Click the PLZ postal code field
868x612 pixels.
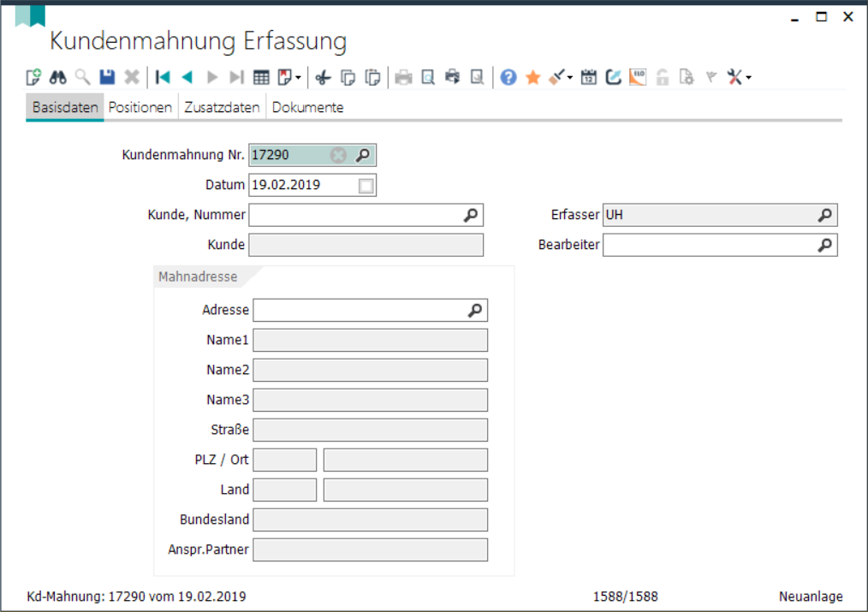pos(284,460)
